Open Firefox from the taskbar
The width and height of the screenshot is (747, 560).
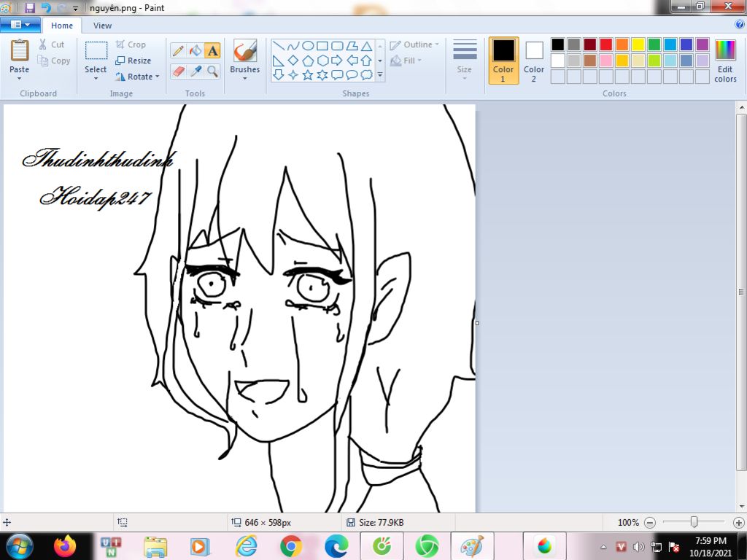[x=65, y=545]
